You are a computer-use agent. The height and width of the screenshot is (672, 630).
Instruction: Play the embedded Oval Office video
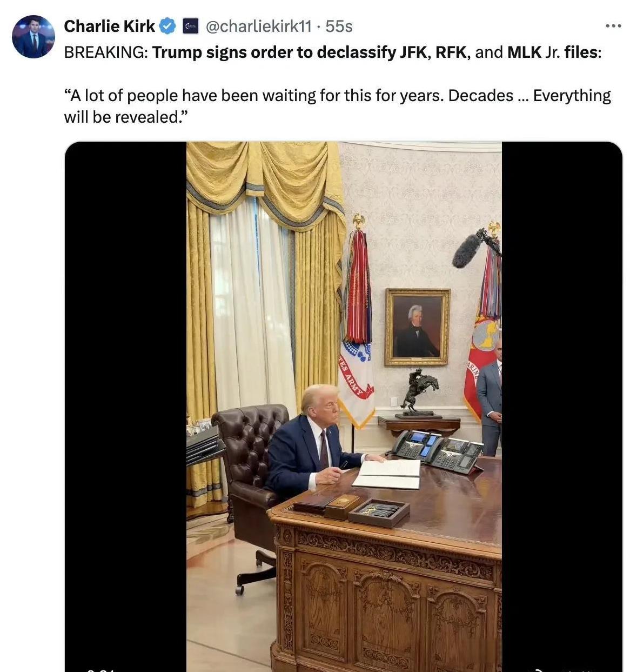pos(344,407)
